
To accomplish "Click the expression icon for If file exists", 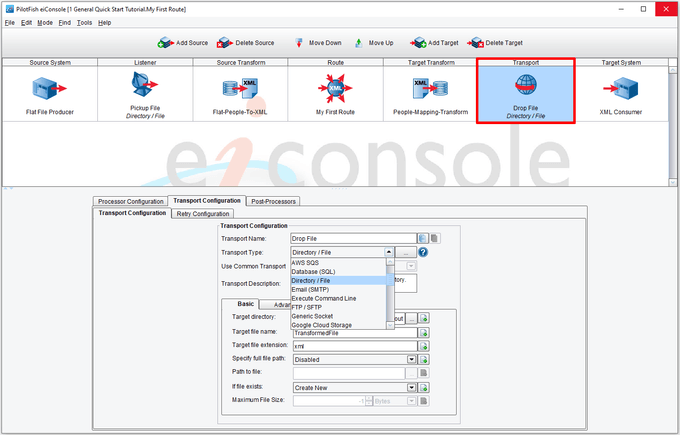I will 424,388.
